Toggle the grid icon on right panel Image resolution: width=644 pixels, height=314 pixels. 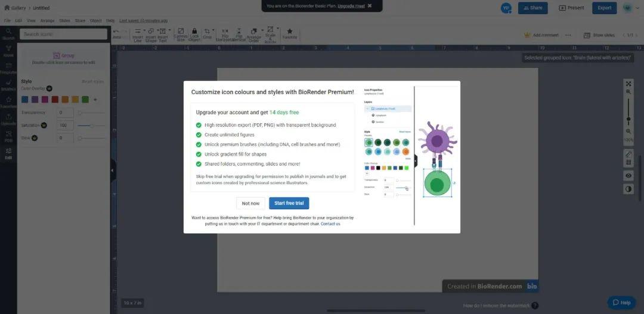pyautogui.click(x=628, y=163)
